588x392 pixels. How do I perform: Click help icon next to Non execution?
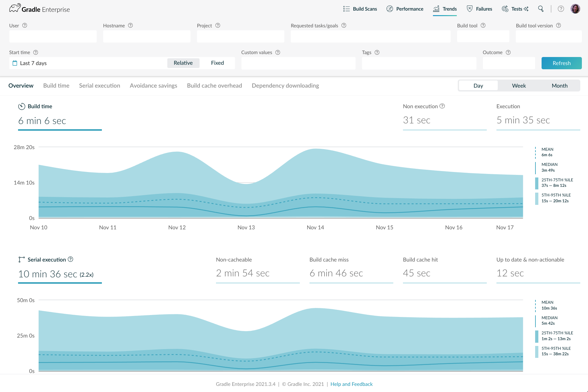[x=442, y=106]
